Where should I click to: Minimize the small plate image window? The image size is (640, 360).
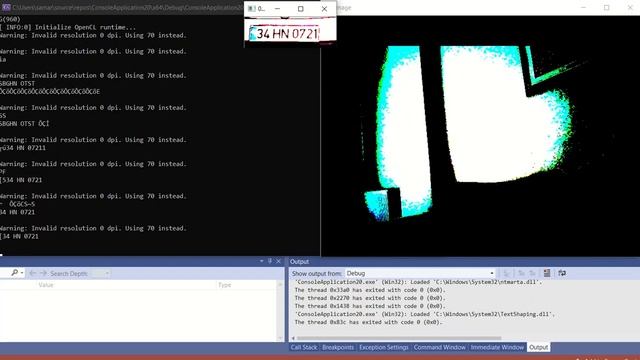(277, 9)
